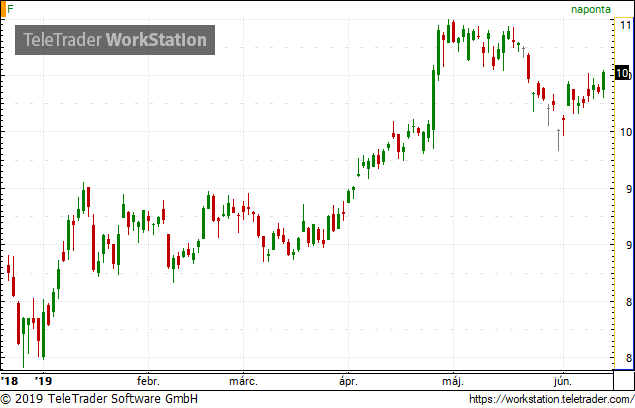Click the "márc." month label
Viewport: 635px width, 408px height.
pyautogui.click(x=243, y=381)
